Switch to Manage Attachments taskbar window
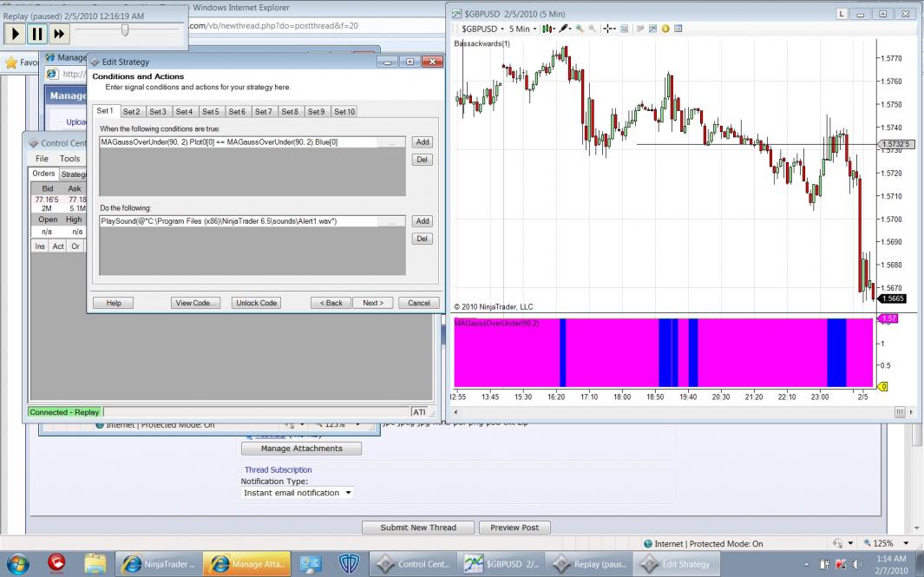This screenshot has width=924, height=577. (x=247, y=564)
